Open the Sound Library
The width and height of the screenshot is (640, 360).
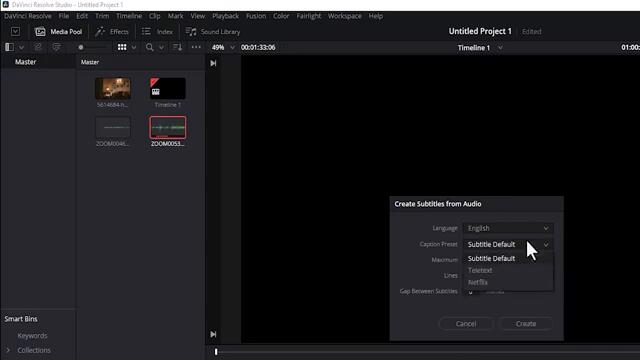[x=213, y=31]
